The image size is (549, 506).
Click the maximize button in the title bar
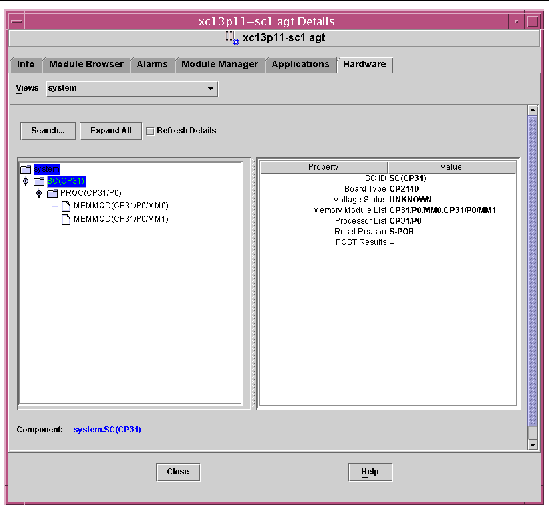click(533, 22)
